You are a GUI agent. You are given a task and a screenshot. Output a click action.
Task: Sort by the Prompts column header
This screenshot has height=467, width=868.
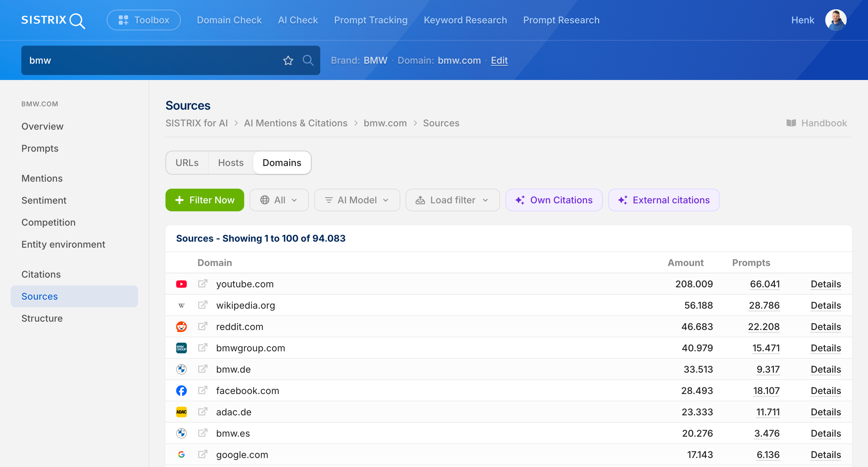click(751, 263)
